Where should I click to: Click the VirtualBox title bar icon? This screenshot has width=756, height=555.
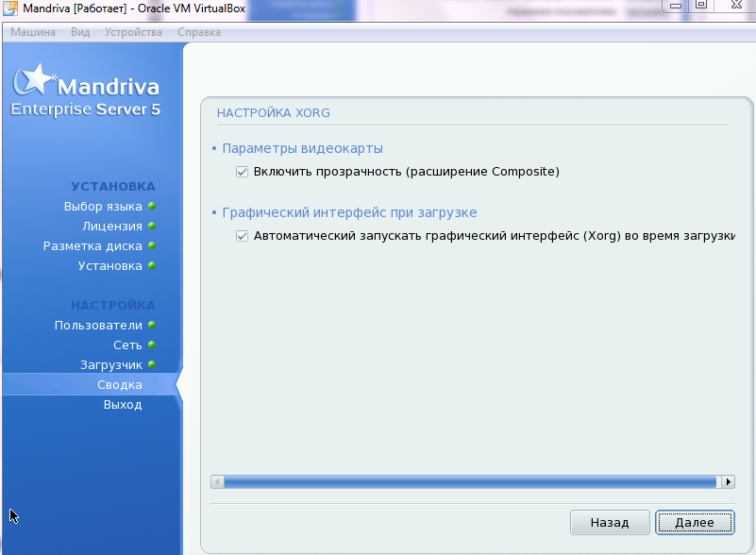coord(10,8)
